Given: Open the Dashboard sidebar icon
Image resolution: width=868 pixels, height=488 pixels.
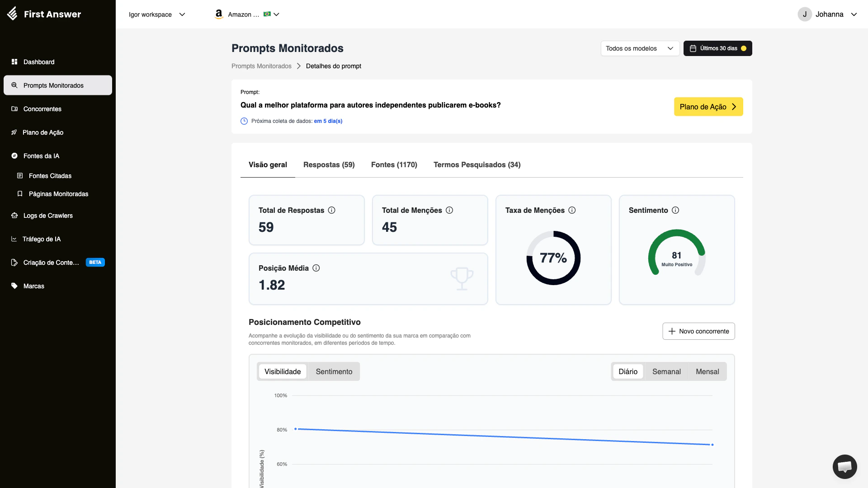Looking at the screenshot, I should (14, 62).
